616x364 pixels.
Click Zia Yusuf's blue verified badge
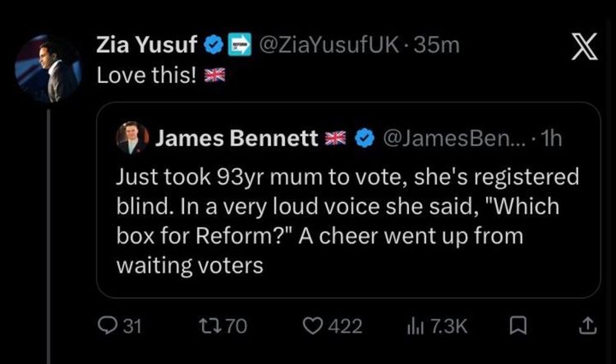click(x=212, y=44)
